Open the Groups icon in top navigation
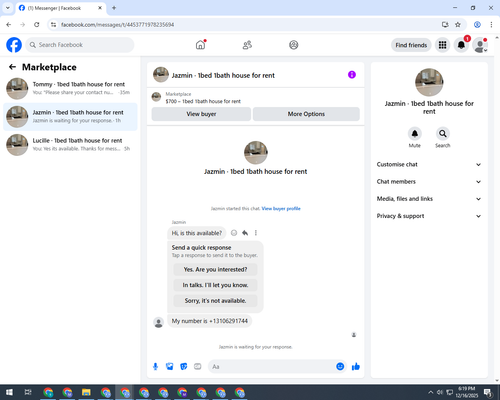500x400 pixels. [x=294, y=45]
